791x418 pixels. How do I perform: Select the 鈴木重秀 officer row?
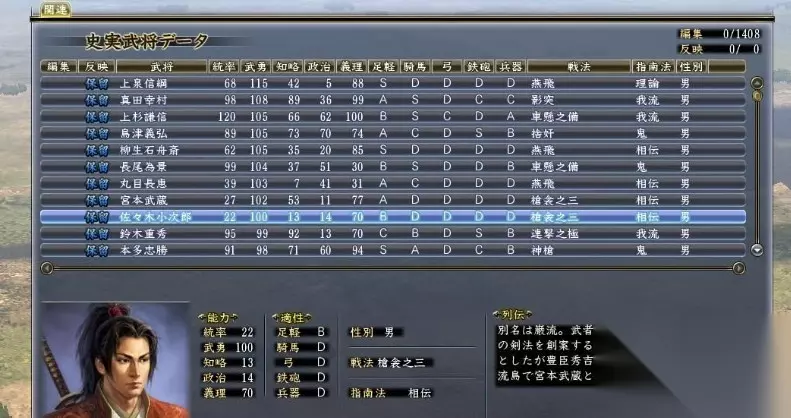[x=393, y=233]
